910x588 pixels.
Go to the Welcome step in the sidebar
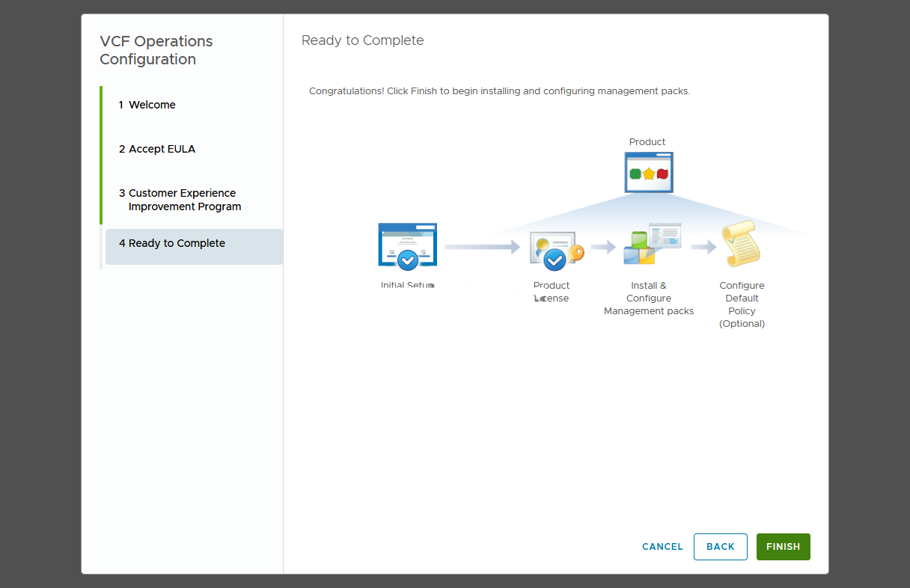[152, 105]
